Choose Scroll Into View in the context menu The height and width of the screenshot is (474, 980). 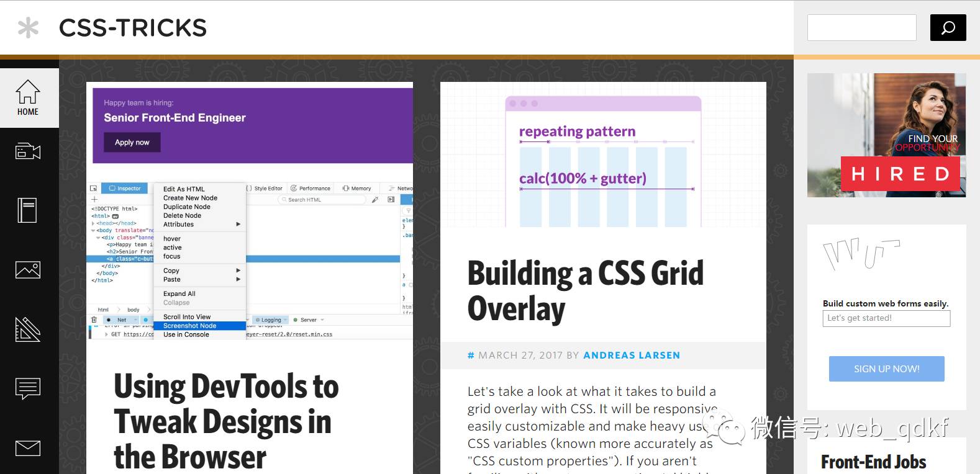(187, 317)
